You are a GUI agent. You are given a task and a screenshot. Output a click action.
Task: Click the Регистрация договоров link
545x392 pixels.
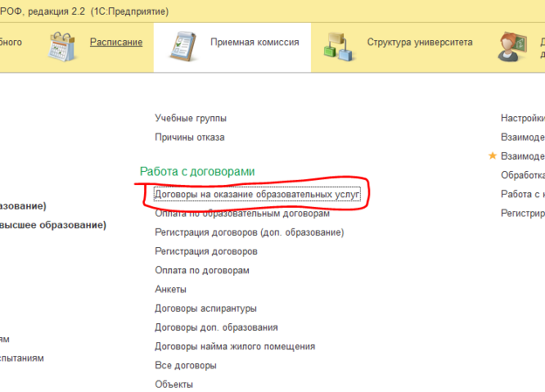point(205,251)
